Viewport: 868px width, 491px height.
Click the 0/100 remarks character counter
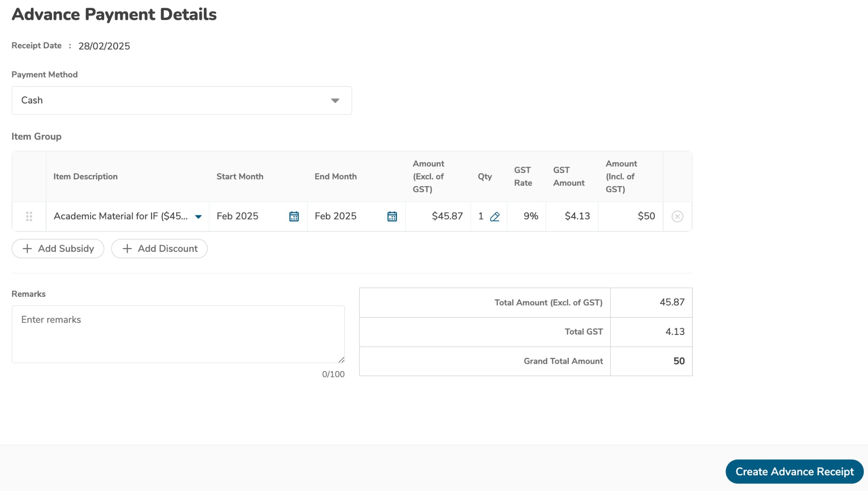333,374
